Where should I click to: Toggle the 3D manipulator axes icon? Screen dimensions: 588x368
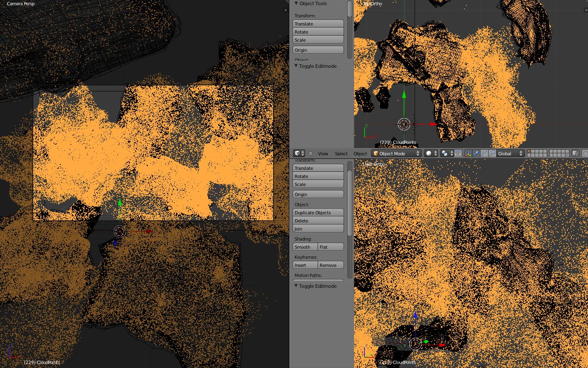point(468,154)
